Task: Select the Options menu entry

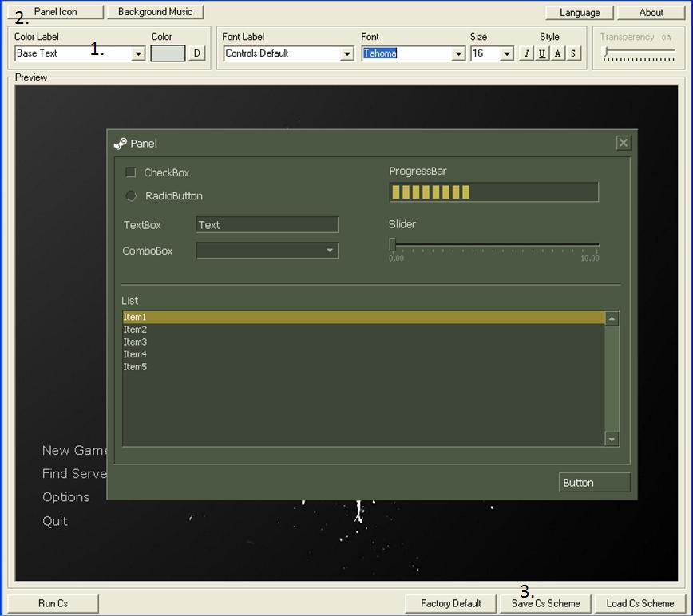Action: 66,497
